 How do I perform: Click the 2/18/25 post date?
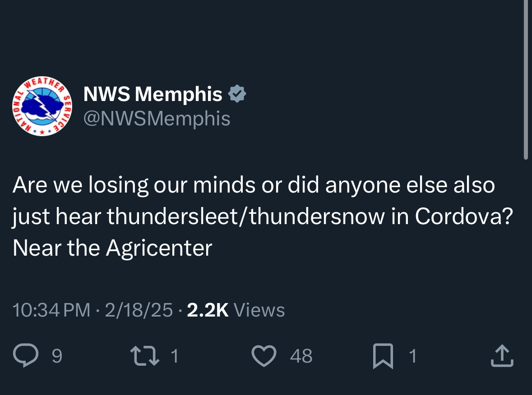pyautogui.click(x=139, y=310)
